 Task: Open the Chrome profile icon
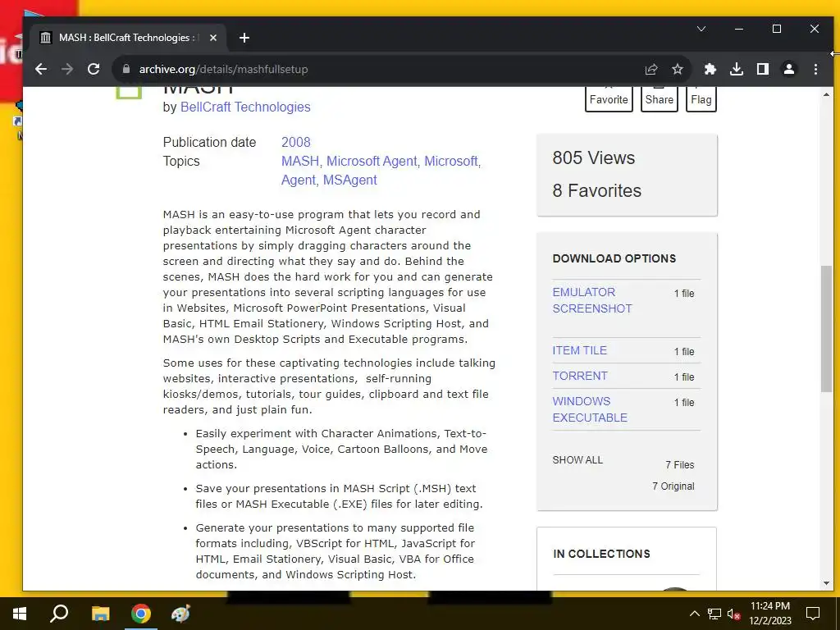coord(789,69)
